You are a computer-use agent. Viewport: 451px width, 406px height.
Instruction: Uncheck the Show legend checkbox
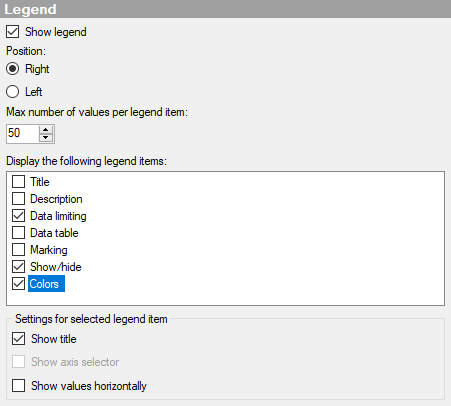coord(13,32)
